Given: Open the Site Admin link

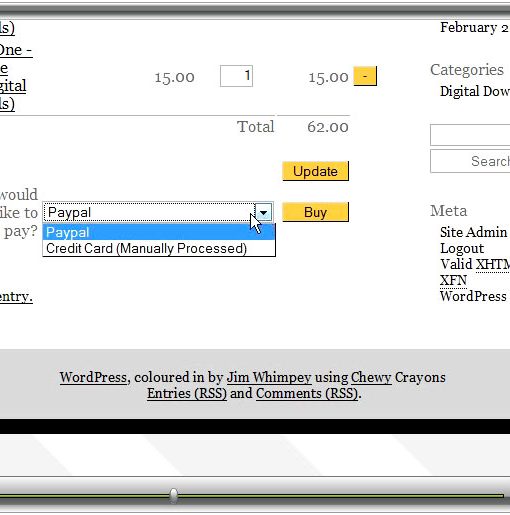Looking at the screenshot, I should 473,232.
